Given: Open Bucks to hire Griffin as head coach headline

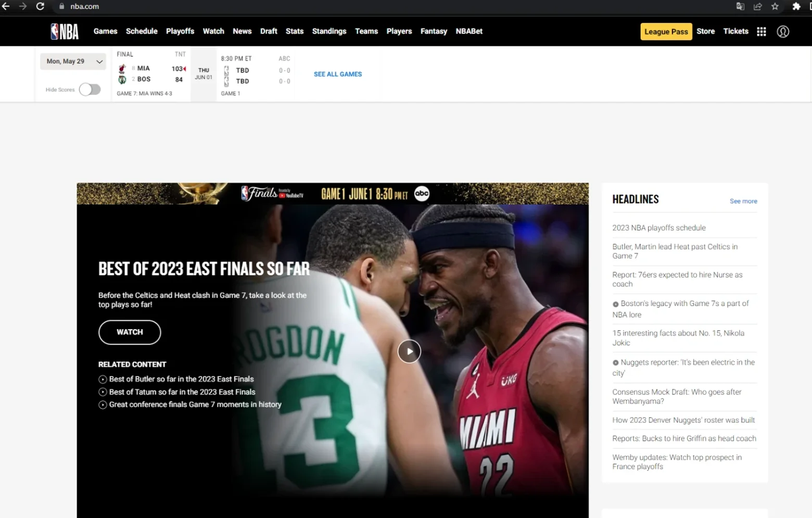Looking at the screenshot, I should [684, 438].
